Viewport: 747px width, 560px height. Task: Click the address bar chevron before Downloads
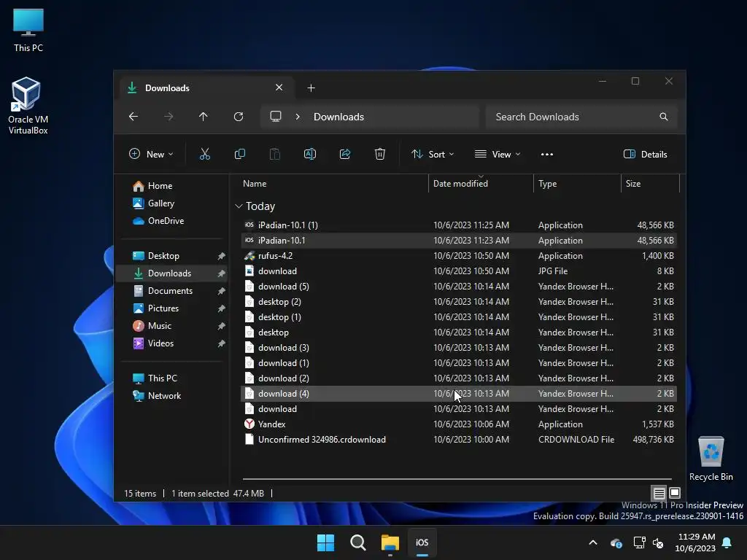tap(298, 117)
